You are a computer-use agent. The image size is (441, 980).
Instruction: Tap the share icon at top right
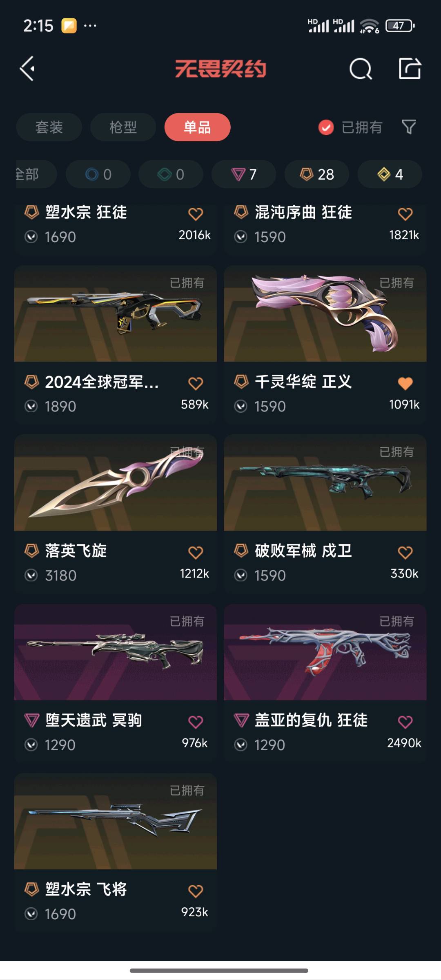[410, 68]
